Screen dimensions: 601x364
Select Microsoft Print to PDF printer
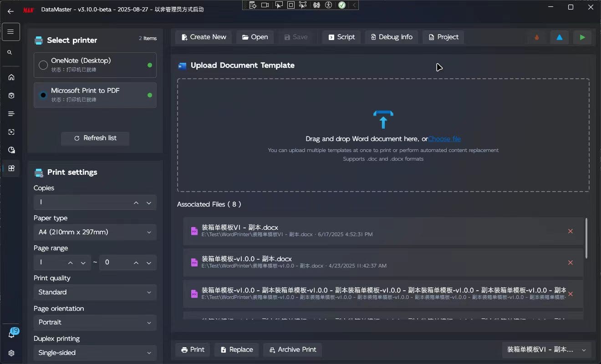click(x=95, y=95)
